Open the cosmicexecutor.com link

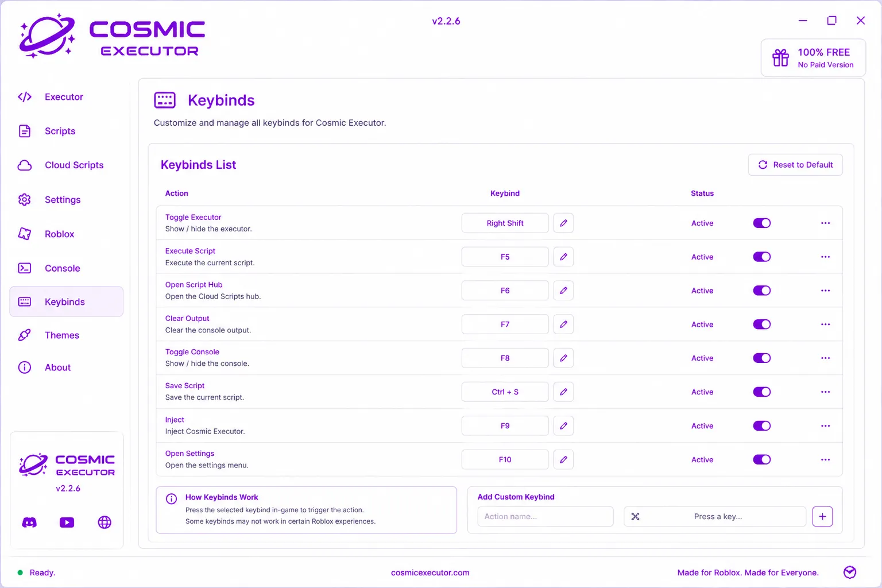[x=430, y=572]
